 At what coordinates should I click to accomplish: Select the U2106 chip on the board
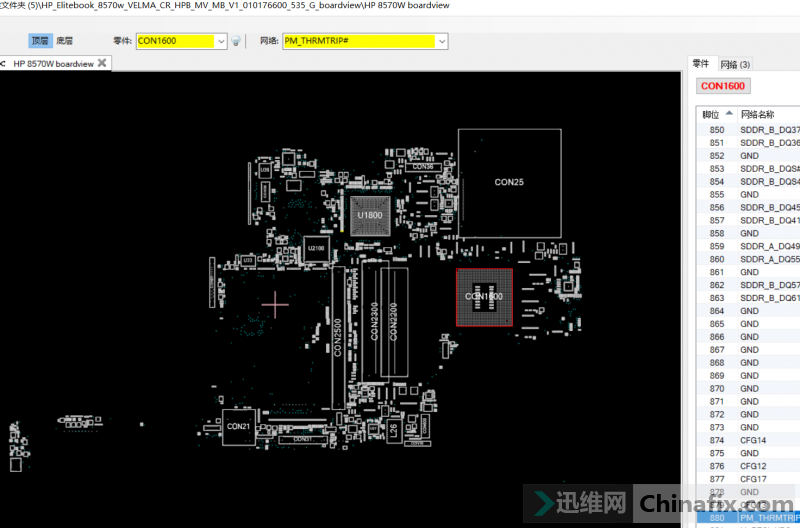[316, 248]
